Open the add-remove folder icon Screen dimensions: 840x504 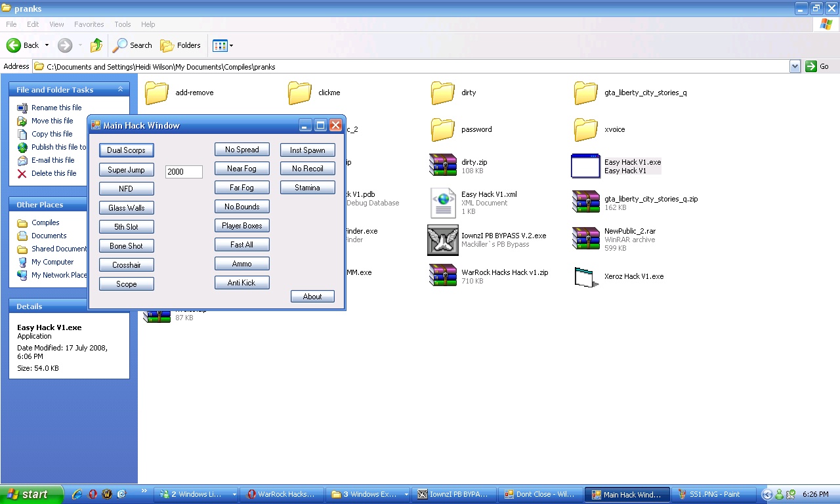[157, 93]
